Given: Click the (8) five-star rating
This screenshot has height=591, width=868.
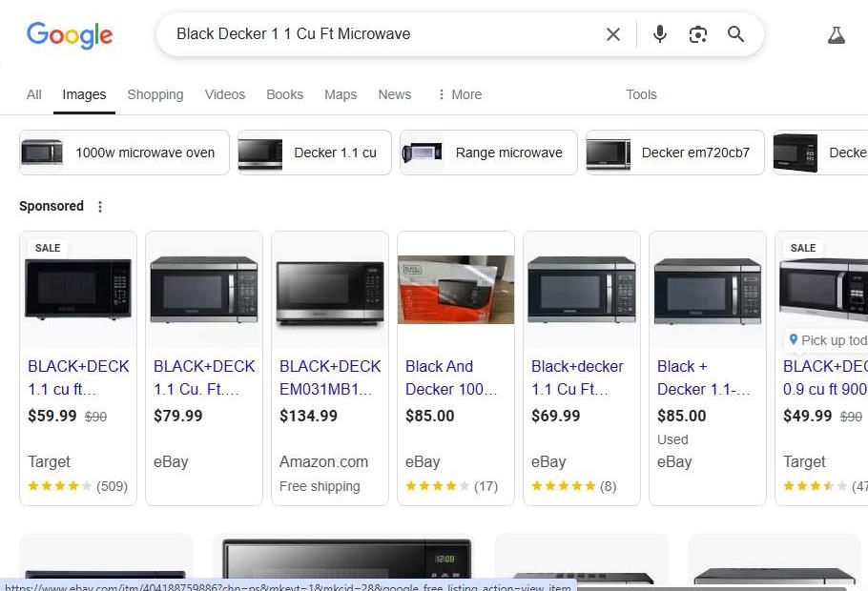Looking at the screenshot, I should point(573,486).
